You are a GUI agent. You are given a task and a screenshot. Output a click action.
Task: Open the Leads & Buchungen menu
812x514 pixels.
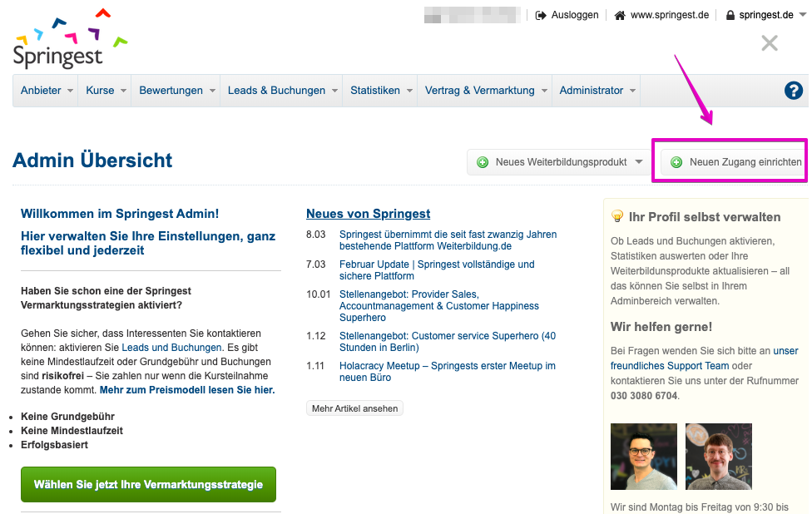coord(281,91)
